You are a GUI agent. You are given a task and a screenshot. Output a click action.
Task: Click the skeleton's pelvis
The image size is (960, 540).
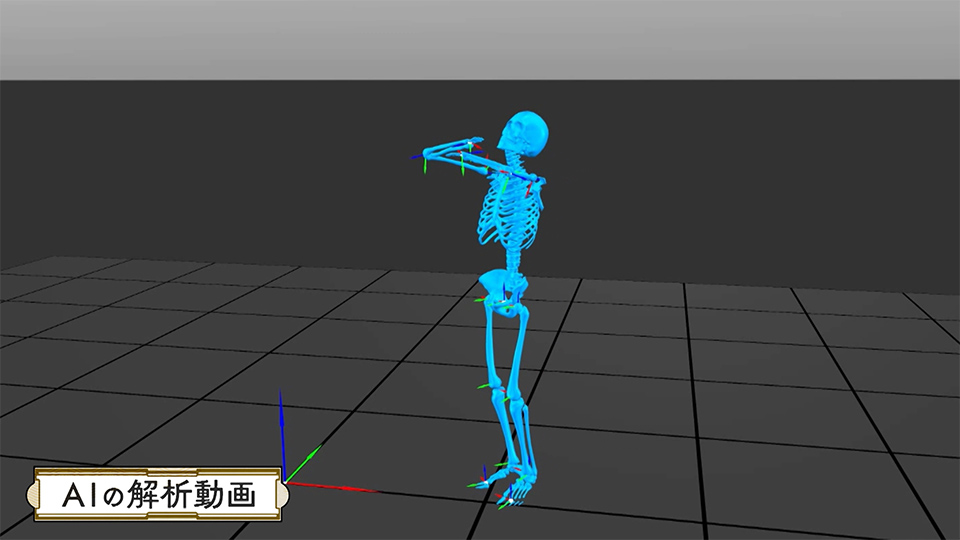tap(503, 294)
